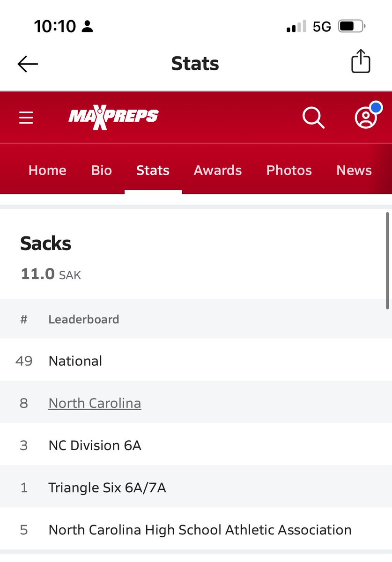Open the News tab
This screenshot has width=392, height=562.
click(354, 170)
